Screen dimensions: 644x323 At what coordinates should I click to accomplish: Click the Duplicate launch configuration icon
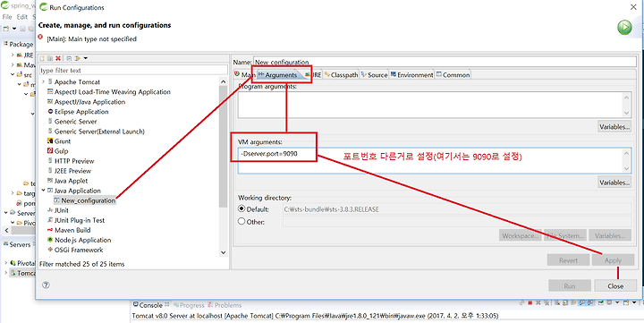50,58
